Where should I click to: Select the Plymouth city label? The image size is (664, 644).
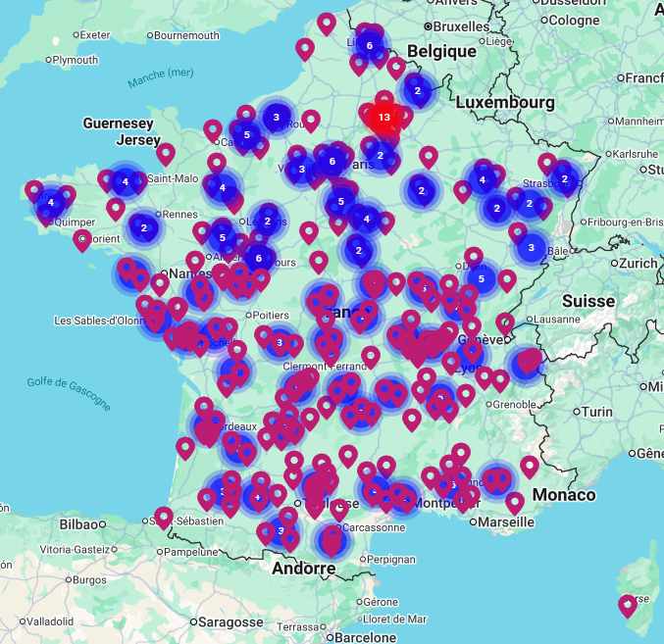(76, 60)
